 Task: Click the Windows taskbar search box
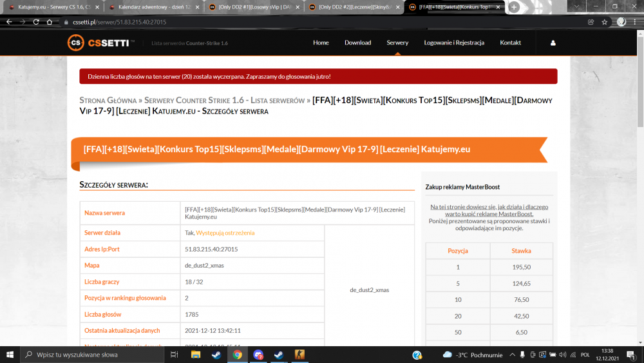coord(93,355)
